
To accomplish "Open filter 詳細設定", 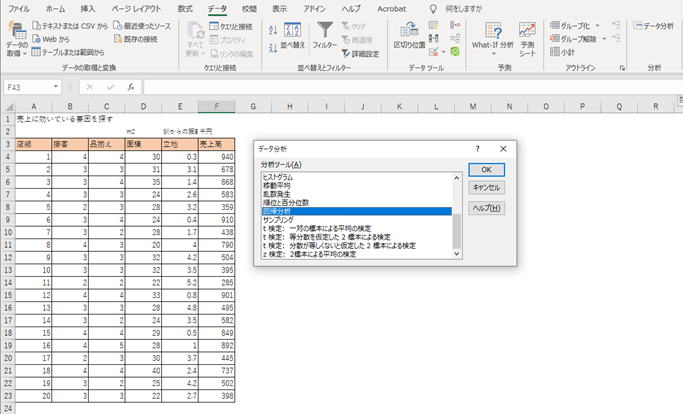I will 360,54.
